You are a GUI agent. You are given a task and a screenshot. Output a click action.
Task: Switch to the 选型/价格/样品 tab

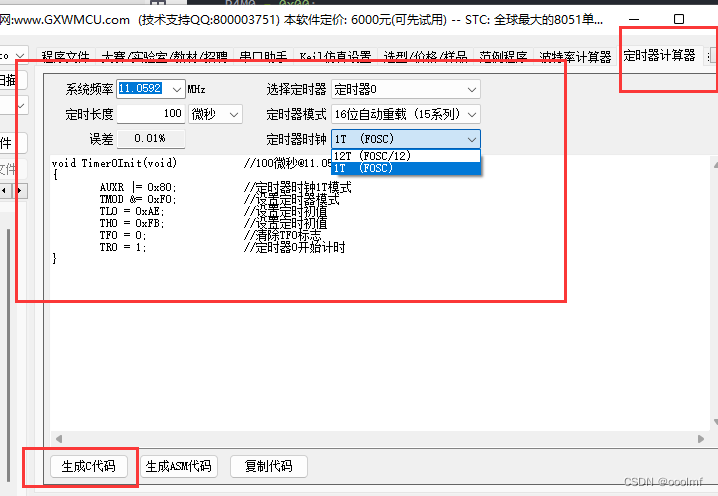[425, 56]
